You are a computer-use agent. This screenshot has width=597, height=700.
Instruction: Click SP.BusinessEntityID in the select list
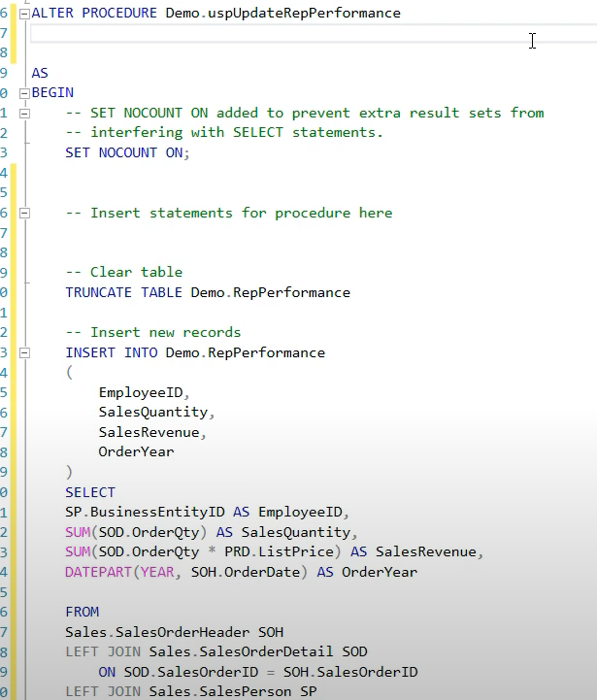click(x=145, y=512)
